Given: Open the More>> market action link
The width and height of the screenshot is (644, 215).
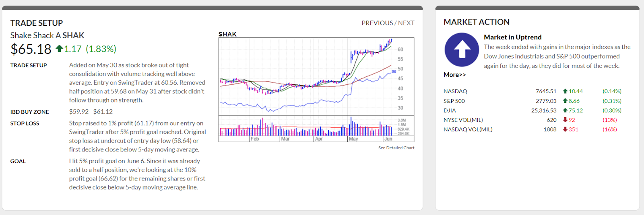Looking at the screenshot, I should 454,75.
